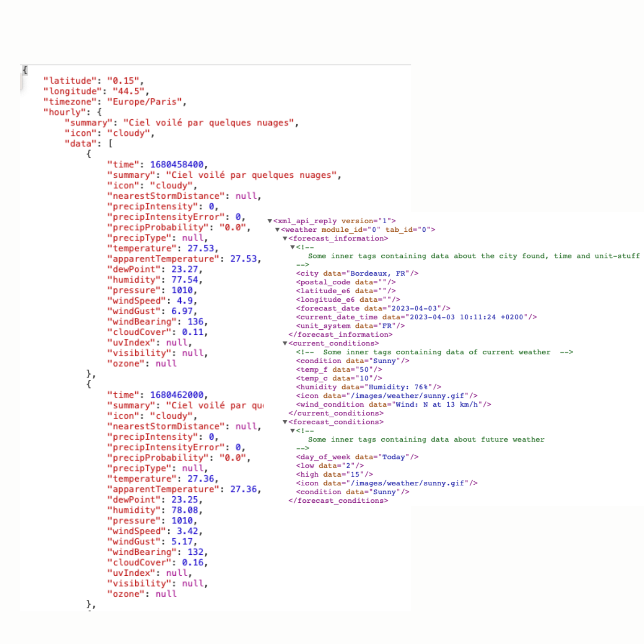644x644 pixels.
Task: Click the day_of_week data="Today" tag
Action: tap(357, 457)
